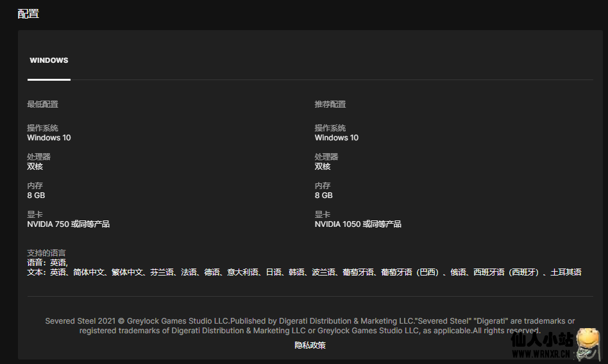The image size is (608, 364).
Task: Click the NVIDIA 1050 graphics card text
Action: click(x=357, y=224)
